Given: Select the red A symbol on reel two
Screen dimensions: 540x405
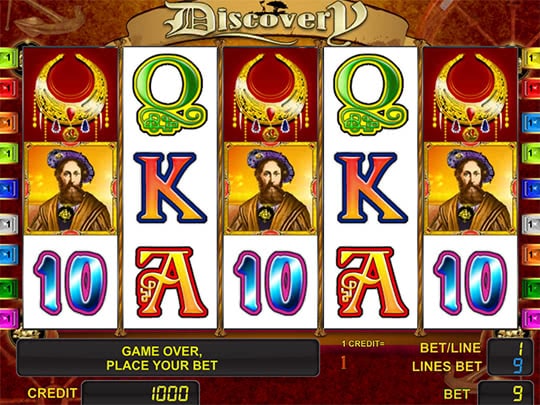Looking at the screenshot, I should [x=171, y=282].
